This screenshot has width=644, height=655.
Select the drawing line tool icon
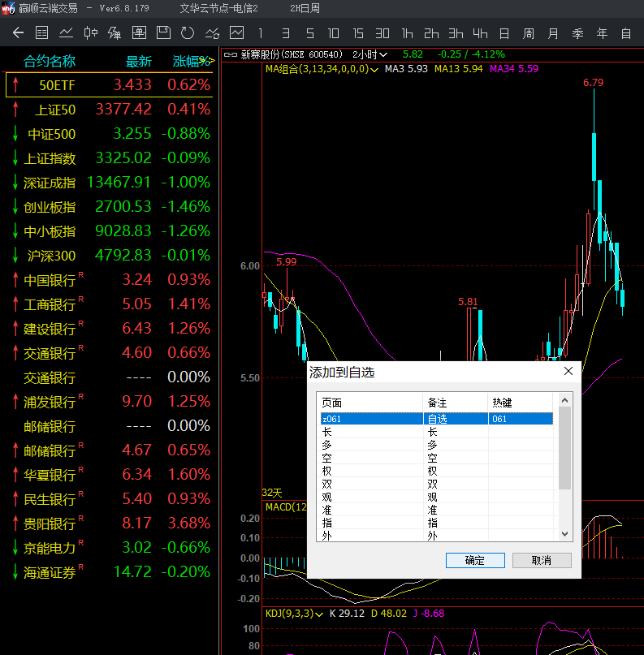click(212, 33)
